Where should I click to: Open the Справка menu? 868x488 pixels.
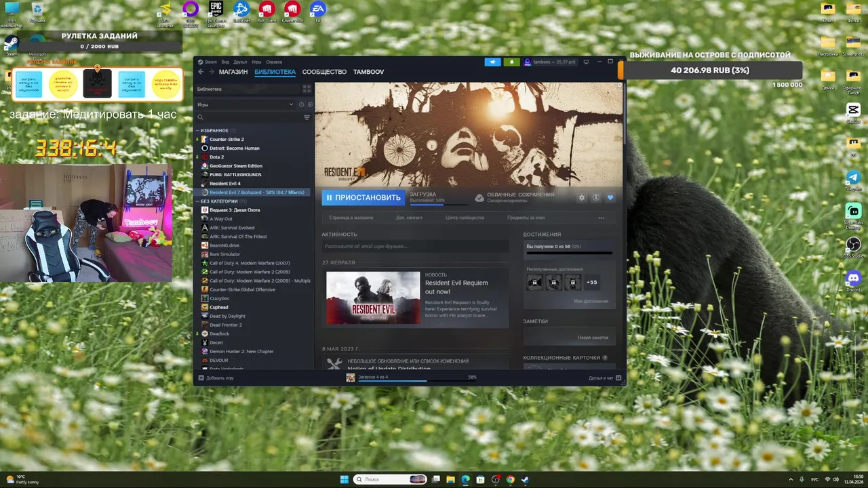(x=274, y=62)
